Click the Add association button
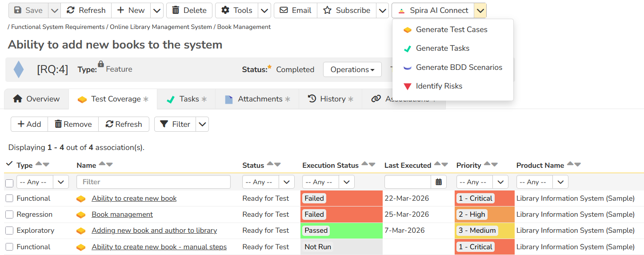This screenshot has height=255, width=644. pos(29,124)
